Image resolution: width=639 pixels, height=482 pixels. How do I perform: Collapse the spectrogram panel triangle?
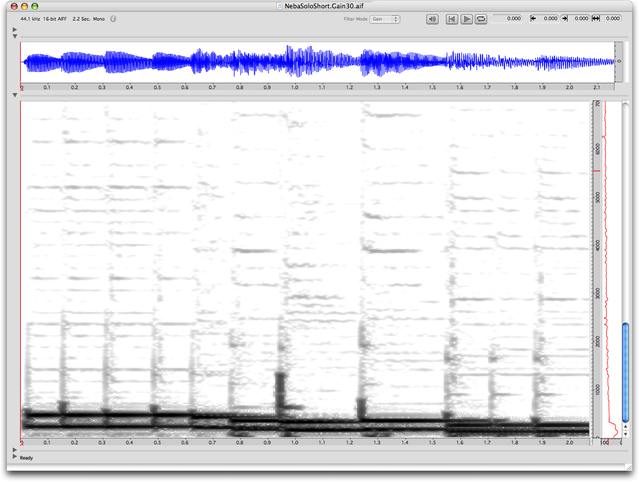pyautogui.click(x=14, y=96)
